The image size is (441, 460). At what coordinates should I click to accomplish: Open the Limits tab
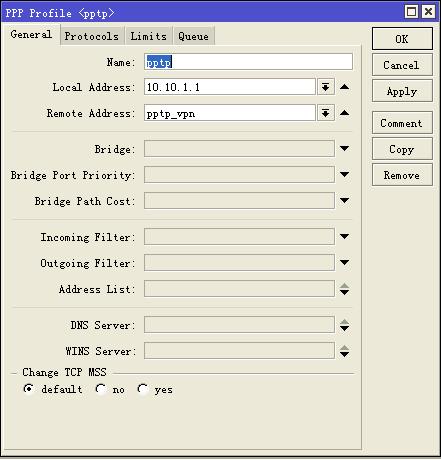pos(148,36)
